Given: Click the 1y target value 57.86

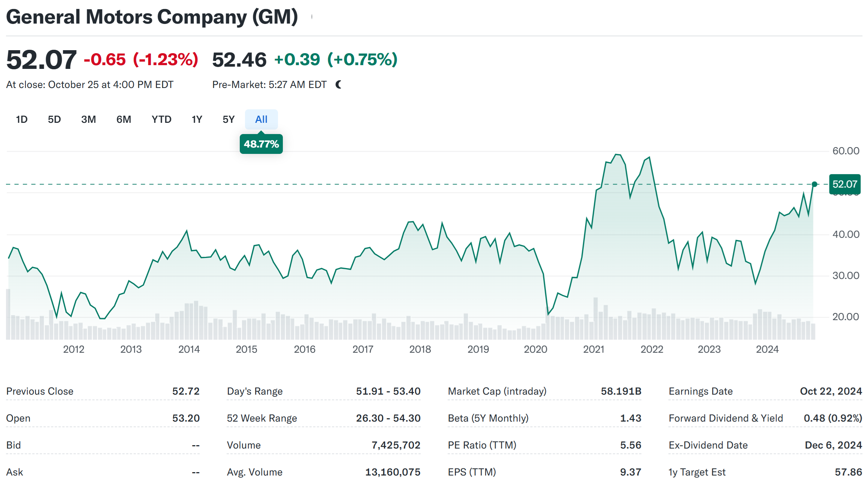Looking at the screenshot, I should coord(849,472).
